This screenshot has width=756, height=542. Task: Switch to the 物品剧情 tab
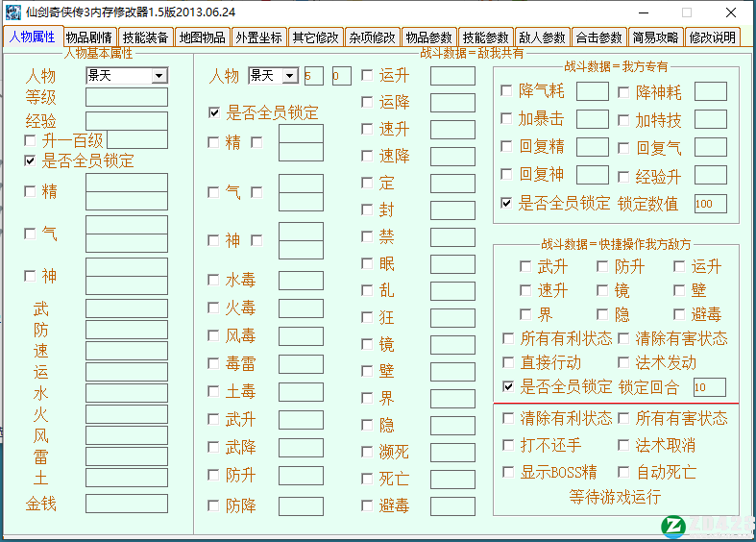pyautogui.click(x=89, y=37)
